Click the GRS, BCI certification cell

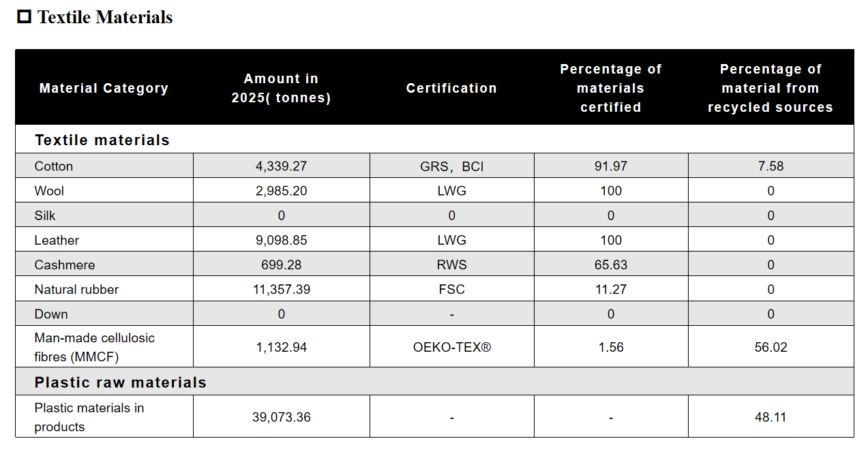tap(452, 166)
